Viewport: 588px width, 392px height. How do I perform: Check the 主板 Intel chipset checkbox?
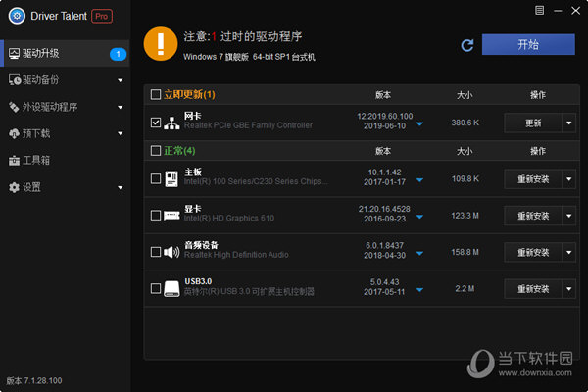(x=156, y=179)
